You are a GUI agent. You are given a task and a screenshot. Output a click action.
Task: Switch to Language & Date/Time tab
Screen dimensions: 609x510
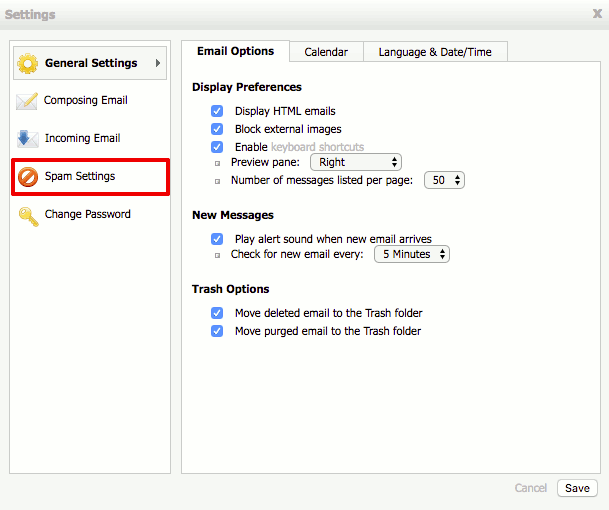435,52
